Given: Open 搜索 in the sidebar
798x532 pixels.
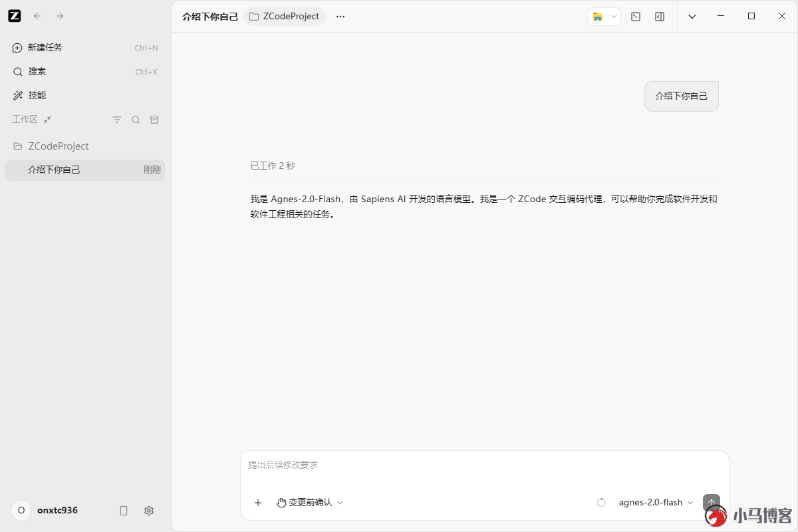Looking at the screenshot, I should (85, 72).
